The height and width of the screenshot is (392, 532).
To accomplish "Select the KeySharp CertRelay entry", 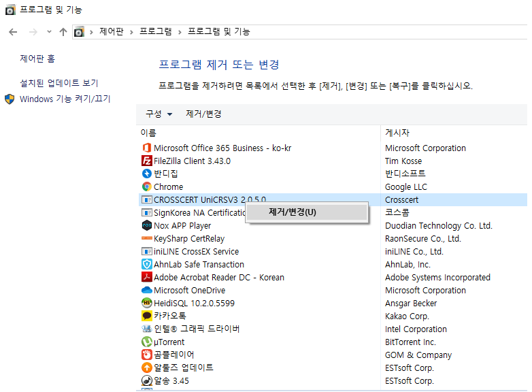I will tap(189, 238).
